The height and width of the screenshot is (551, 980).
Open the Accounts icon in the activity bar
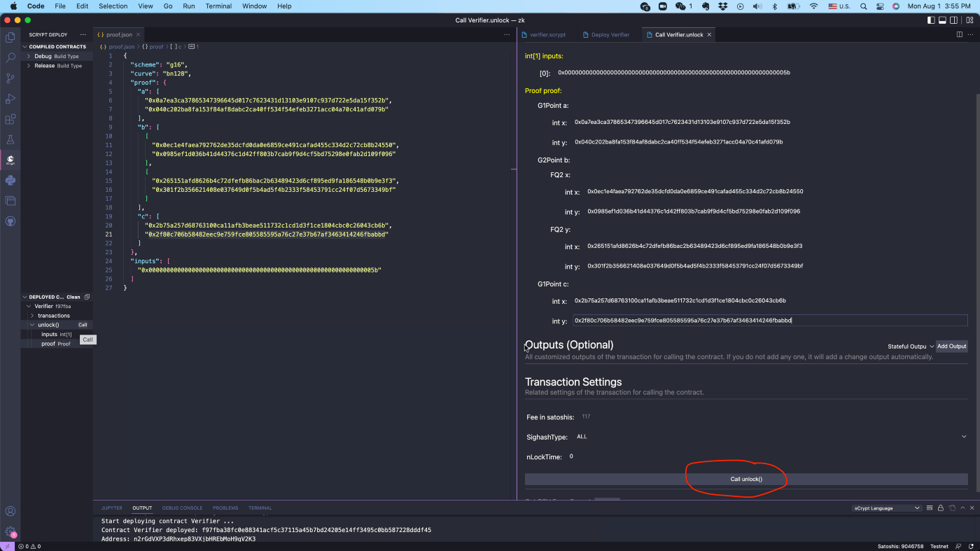10,512
